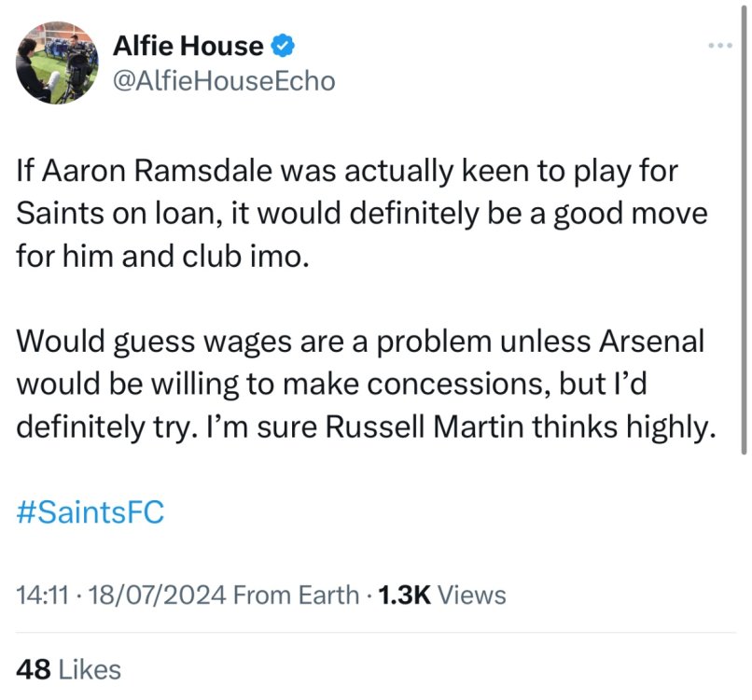
Task: View the 1.3K Views analytics
Action: [x=440, y=595]
